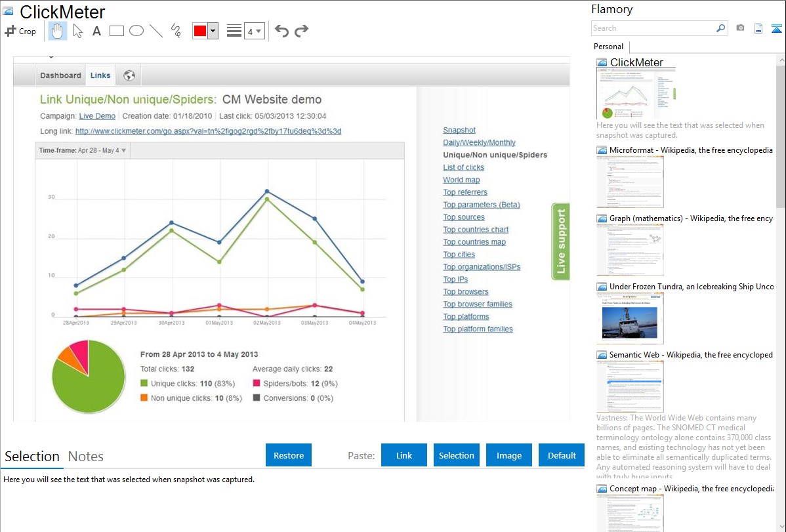Open the Top organizations/ISPs link
This screenshot has width=786, height=532.
pos(482,267)
